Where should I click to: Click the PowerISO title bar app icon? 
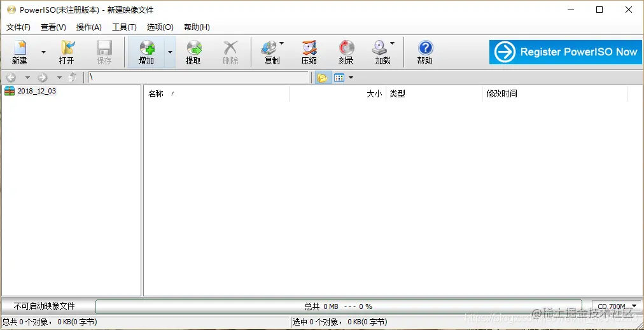tap(11, 10)
